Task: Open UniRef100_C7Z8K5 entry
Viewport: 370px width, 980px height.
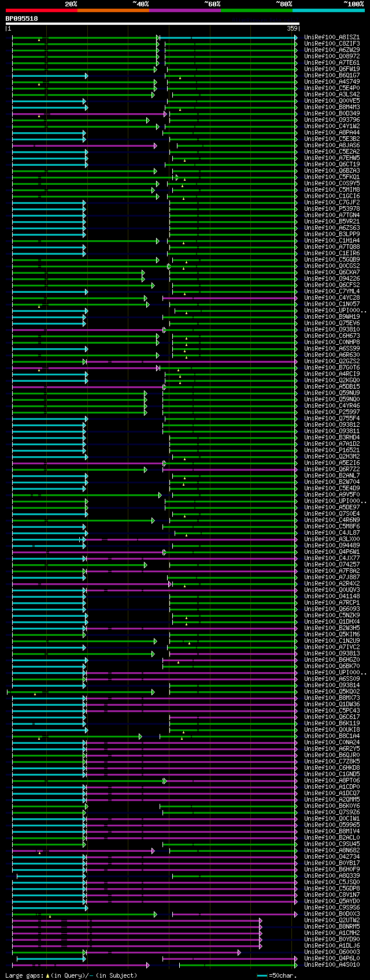Action: click(332, 761)
